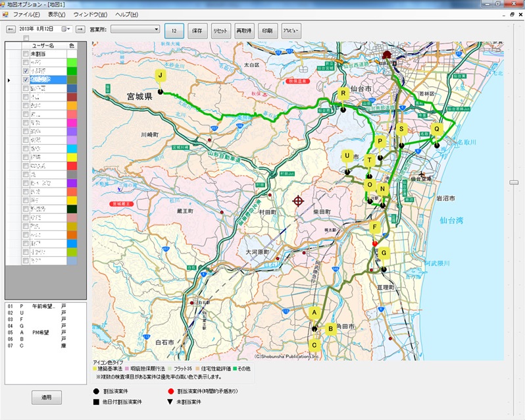
Task: Open the date picker calendar dropdown
Action: point(64,30)
